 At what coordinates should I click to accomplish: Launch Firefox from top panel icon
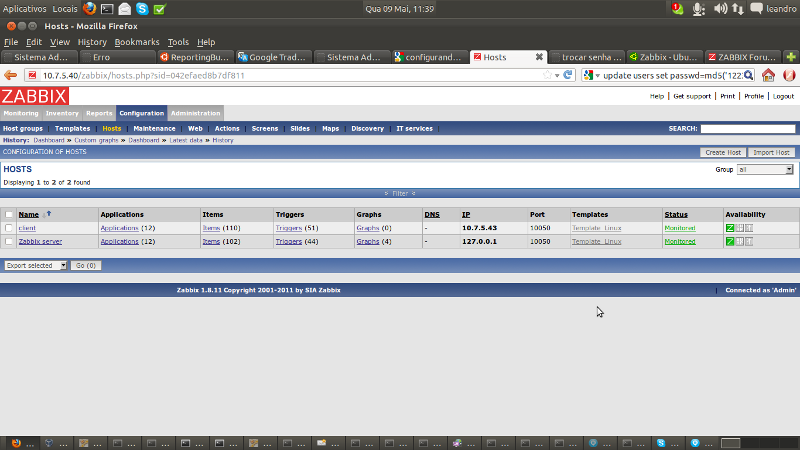(x=89, y=9)
